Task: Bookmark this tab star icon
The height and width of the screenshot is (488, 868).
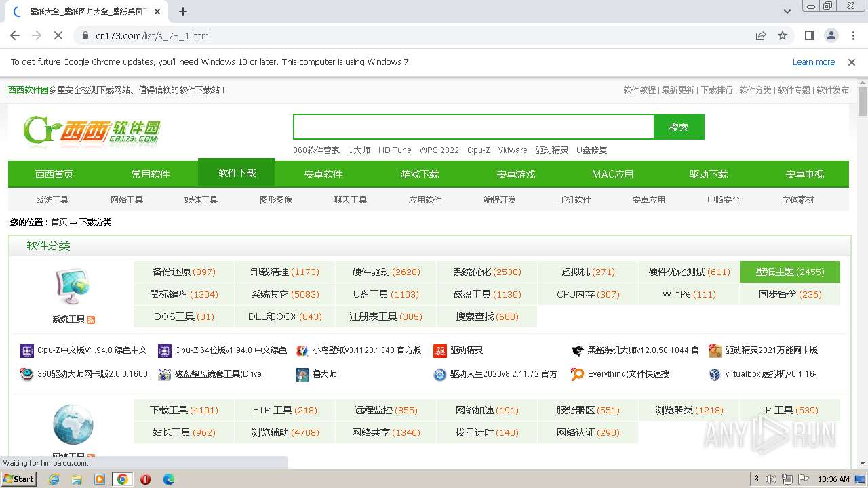Action: coord(783,35)
